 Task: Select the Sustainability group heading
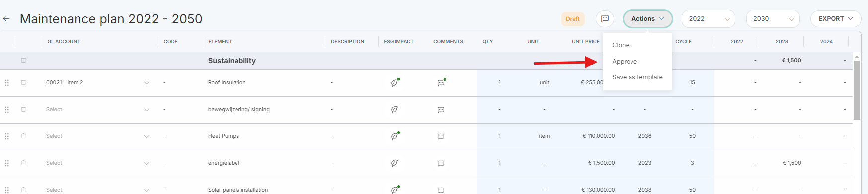(232, 61)
